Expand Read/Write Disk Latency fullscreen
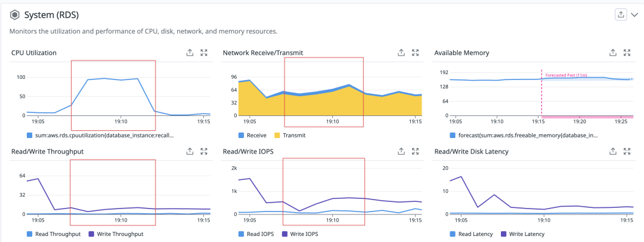This screenshot has width=644, height=242. coord(627,151)
